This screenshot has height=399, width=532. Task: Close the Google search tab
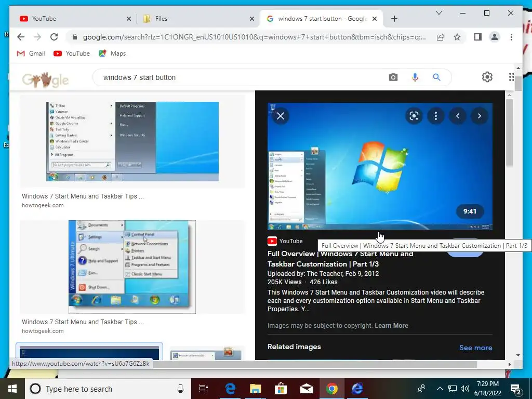click(x=375, y=19)
